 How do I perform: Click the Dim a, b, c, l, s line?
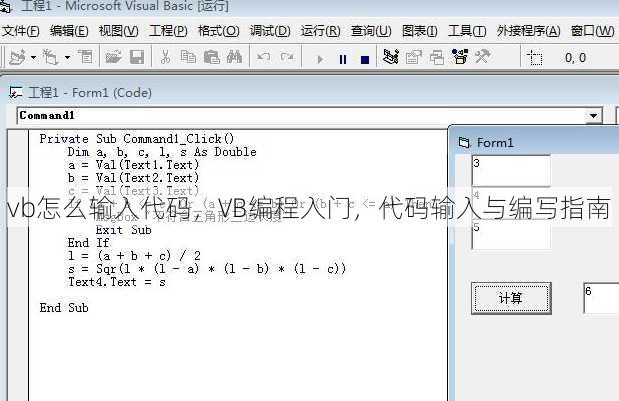pos(162,152)
